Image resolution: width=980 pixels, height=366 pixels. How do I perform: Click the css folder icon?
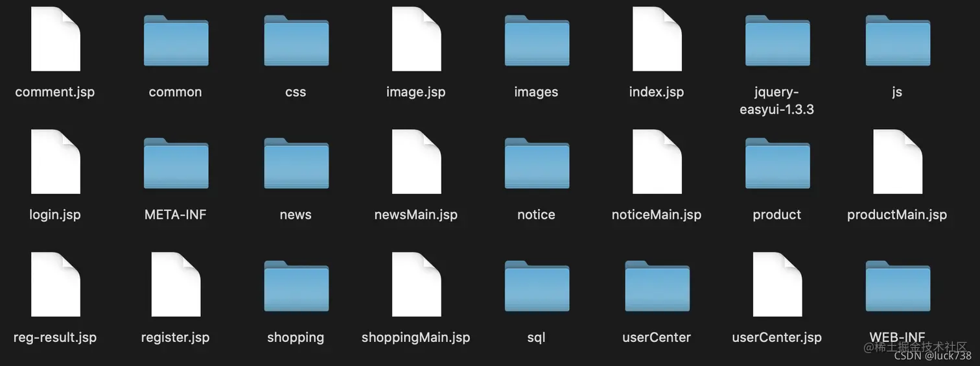tap(296, 40)
